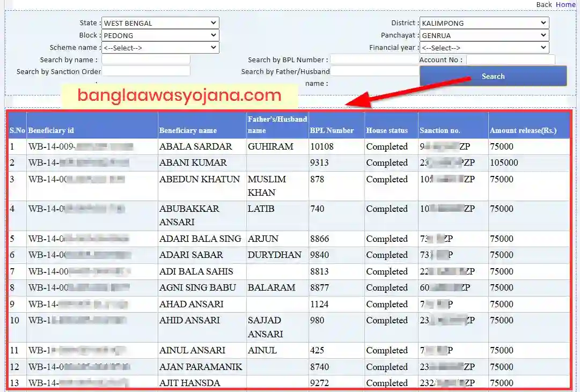Image resolution: width=580 pixels, height=392 pixels.
Task: Click the Amount release(Rs.) column header
Action: click(x=523, y=130)
